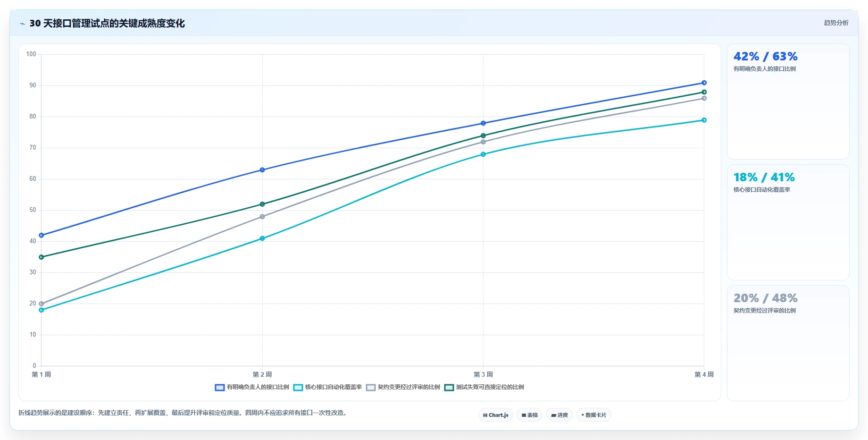The height and width of the screenshot is (440, 868).
Task: Toggle the 有明确负责人的接口比例 legend entry
Action: click(252, 387)
